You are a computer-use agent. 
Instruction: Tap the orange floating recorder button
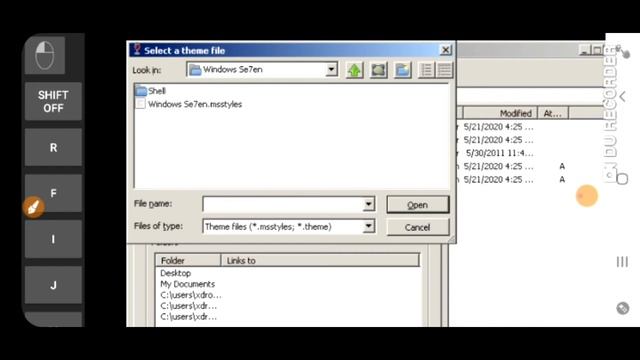(587, 196)
